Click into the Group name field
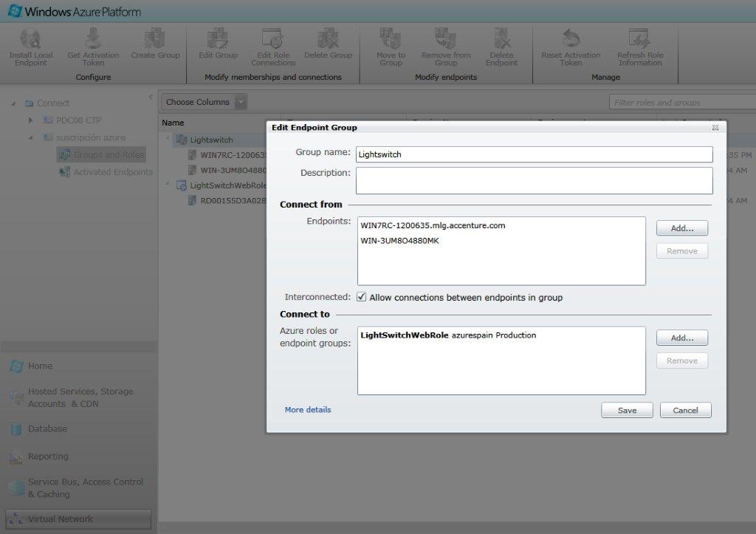The image size is (756, 534). 535,154
